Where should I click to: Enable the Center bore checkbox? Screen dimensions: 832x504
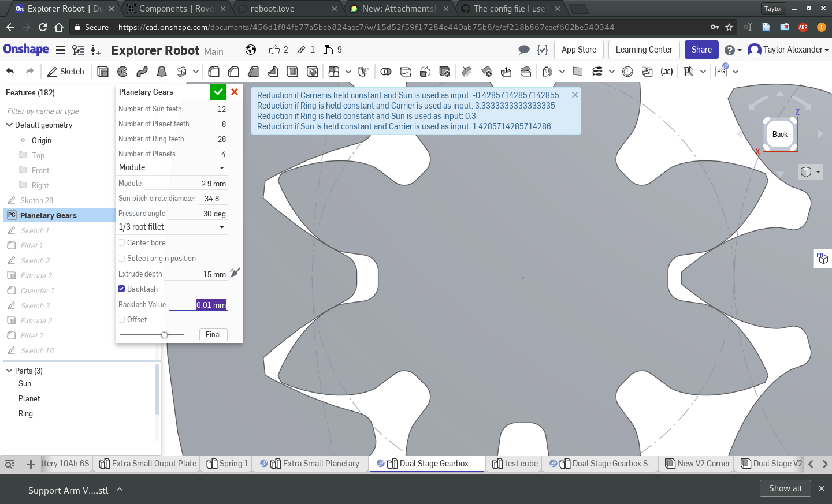(121, 243)
